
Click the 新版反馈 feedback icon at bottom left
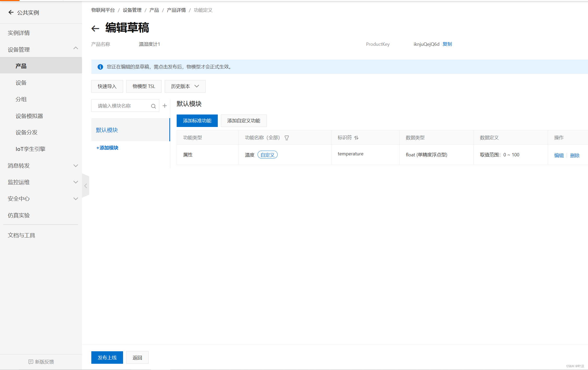pos(31,361)
